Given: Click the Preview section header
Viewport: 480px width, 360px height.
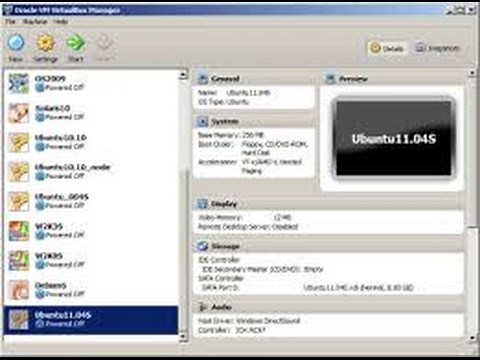Looking at the screenshot, I should (x=353, y=79).
